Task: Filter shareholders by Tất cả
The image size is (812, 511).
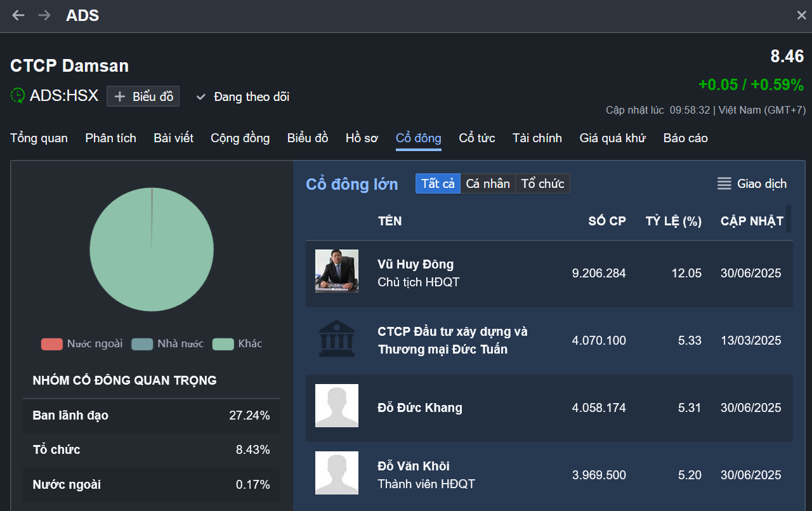Action: [438, 183]
